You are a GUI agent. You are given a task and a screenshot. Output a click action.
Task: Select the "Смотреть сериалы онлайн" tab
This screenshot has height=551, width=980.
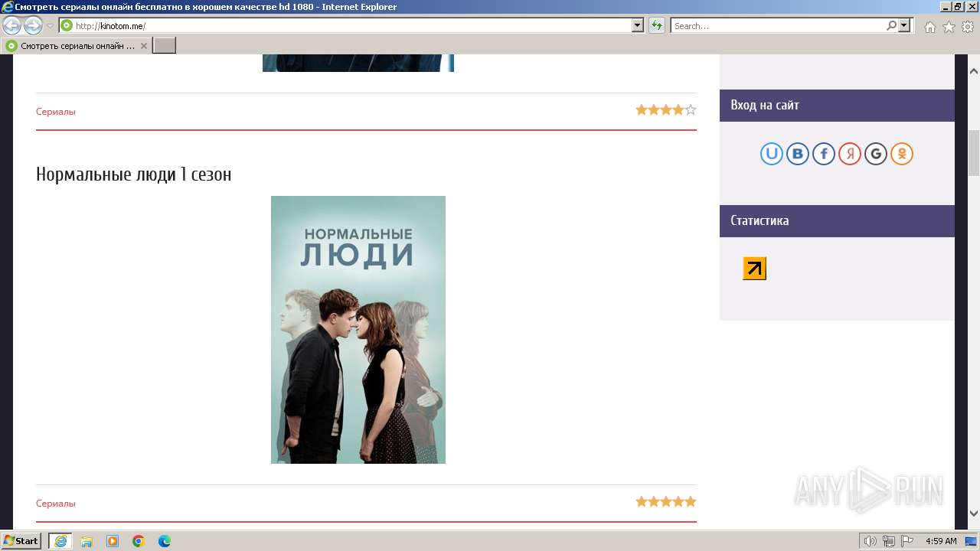(x=77, y=46)
